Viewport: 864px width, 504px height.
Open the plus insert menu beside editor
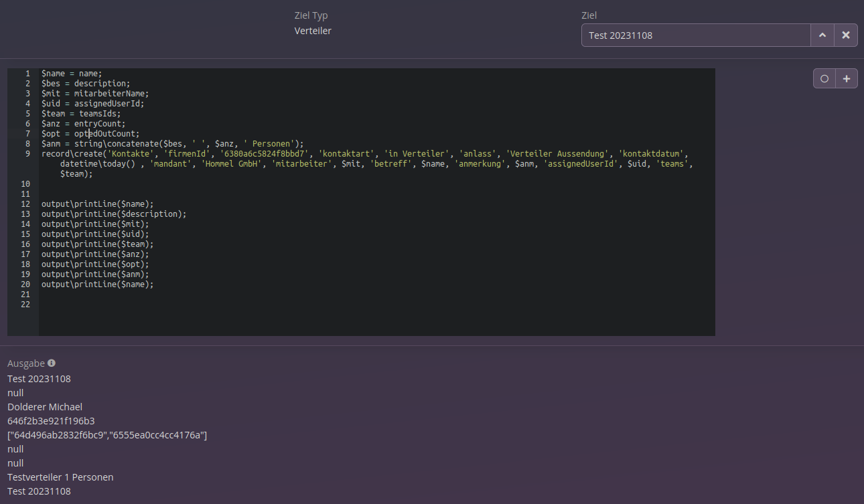847,79
